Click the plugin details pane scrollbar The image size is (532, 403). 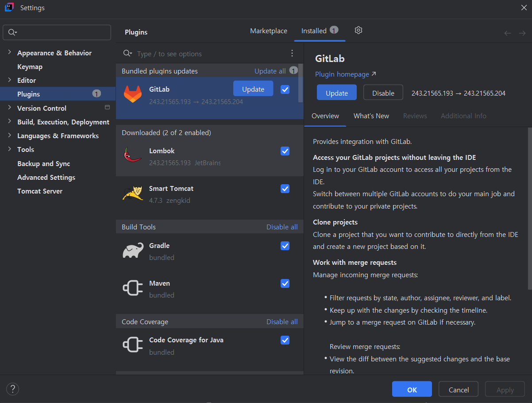(x=530, y=208)
